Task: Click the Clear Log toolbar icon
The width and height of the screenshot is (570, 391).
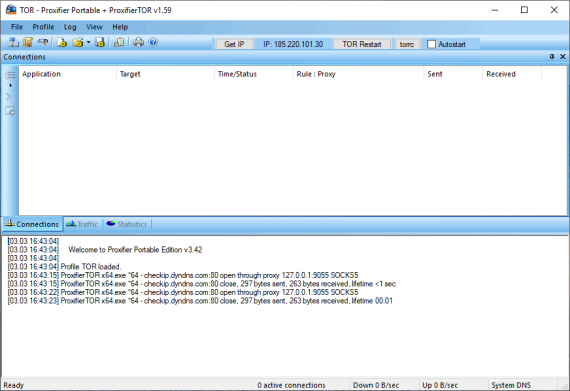Action: click(x=119, y=43)
